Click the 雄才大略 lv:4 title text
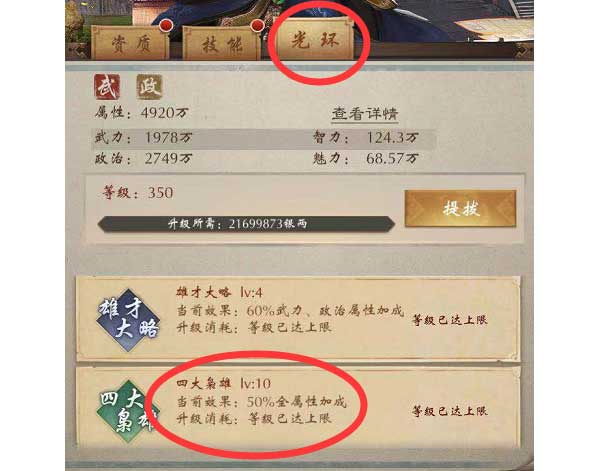 (220, 292)
